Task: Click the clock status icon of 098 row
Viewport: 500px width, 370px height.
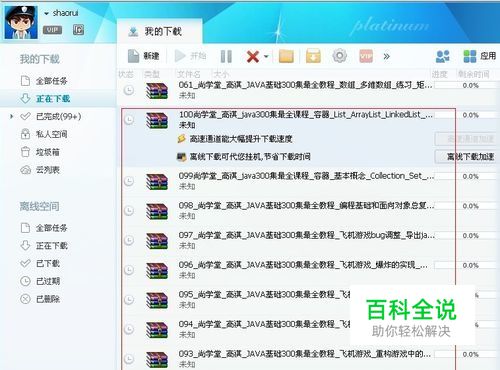Action: (x=129, y=211)
